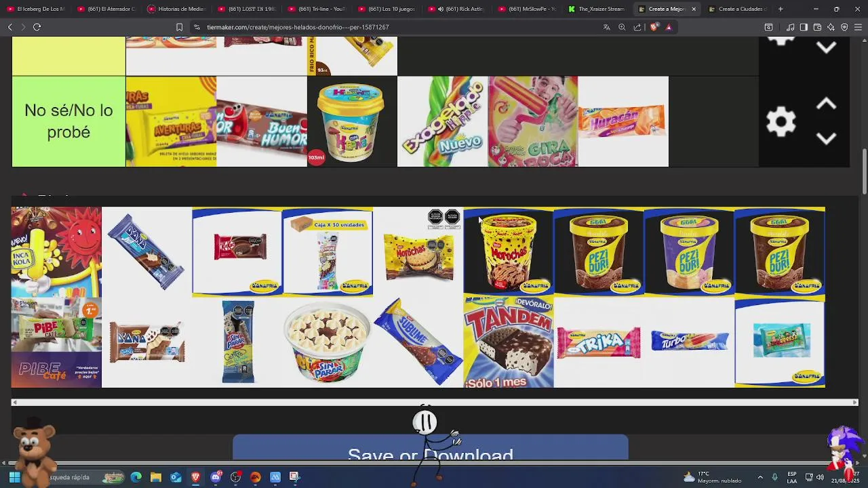
Task: Open Brave Rewards triangle icon
Action: coord(669,27)
